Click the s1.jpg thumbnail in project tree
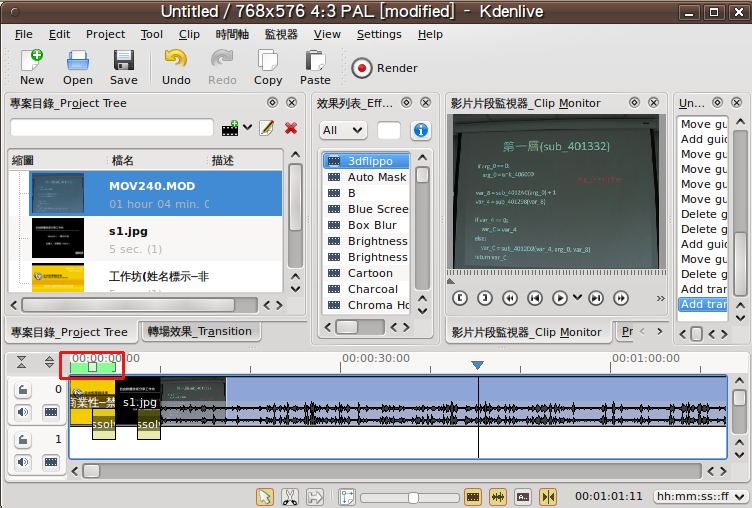752x508 pixels. [58, 238]
